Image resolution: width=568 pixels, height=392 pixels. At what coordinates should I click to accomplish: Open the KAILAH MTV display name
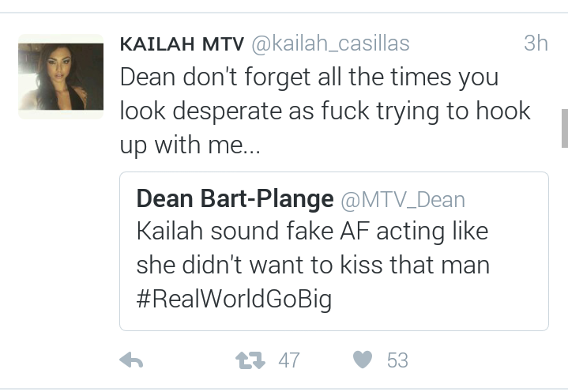pos(182,44)
